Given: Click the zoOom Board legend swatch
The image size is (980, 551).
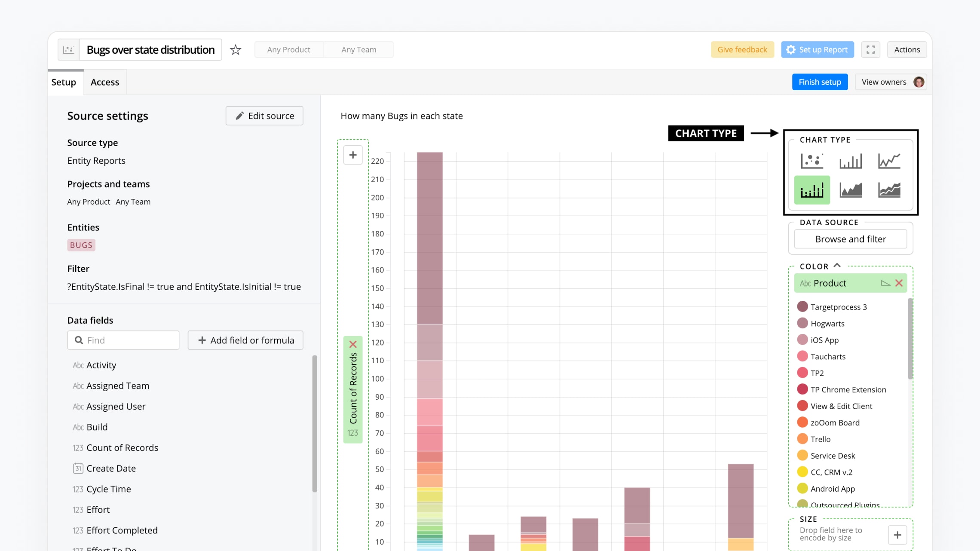Looking at the screenshot, I should (802, 422).
